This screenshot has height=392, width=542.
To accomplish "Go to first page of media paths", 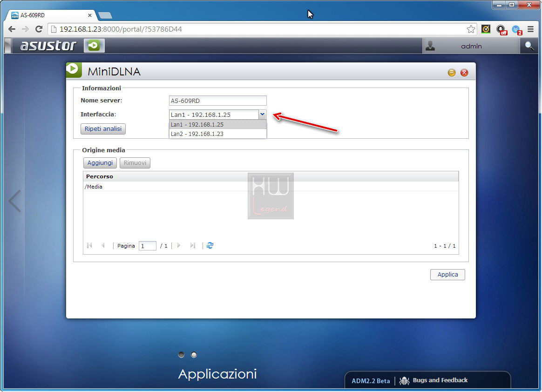I will pos(89,245).
